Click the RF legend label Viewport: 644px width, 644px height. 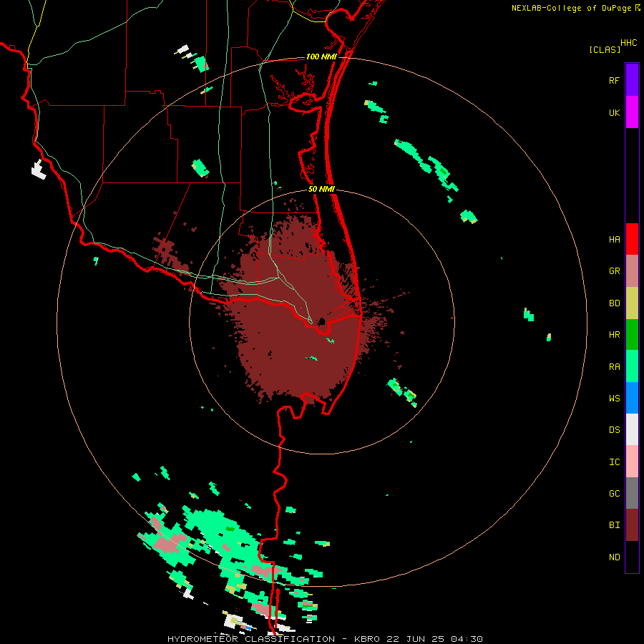pos(614,80)
